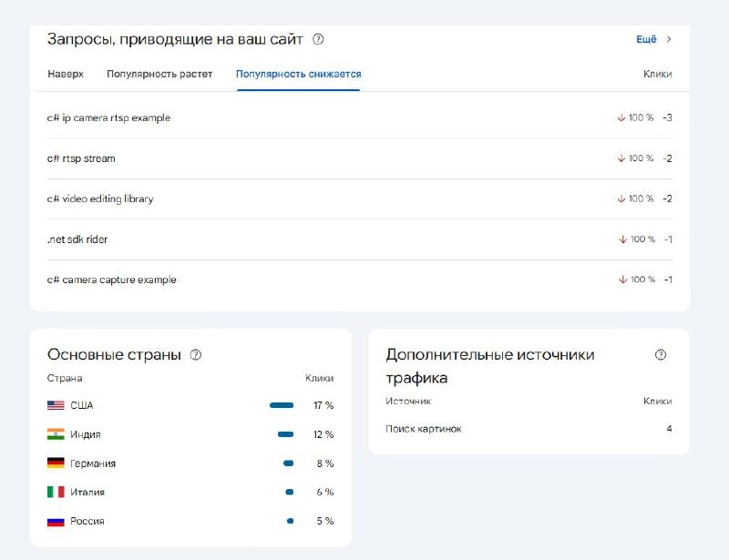This screenshot has width=729, height=560.
Task: Switch to the 'Наверх' tab
Action: (x=63, y=74)
